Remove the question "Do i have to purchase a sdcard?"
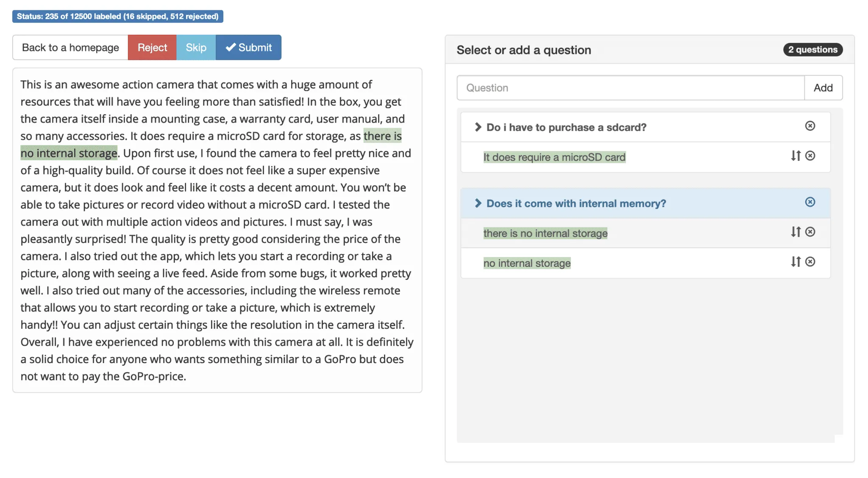The height and width of the screenshot is (478, 868). [809, 126]
